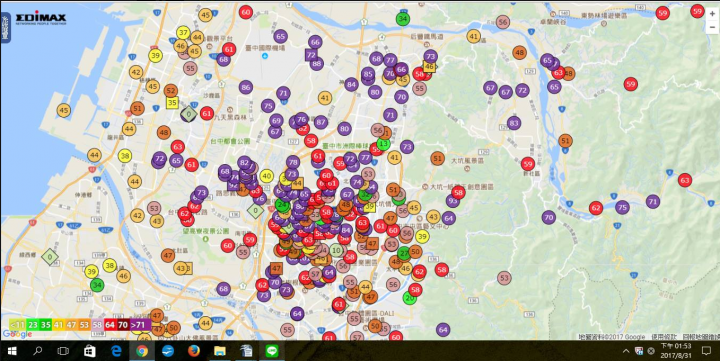Click the pink 58 legend swatch
720x361 pixels.
97,325
